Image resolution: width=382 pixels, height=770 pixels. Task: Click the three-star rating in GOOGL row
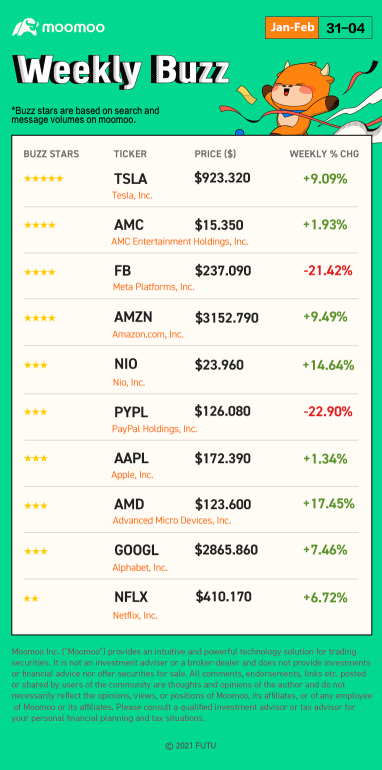click(35, 551)
